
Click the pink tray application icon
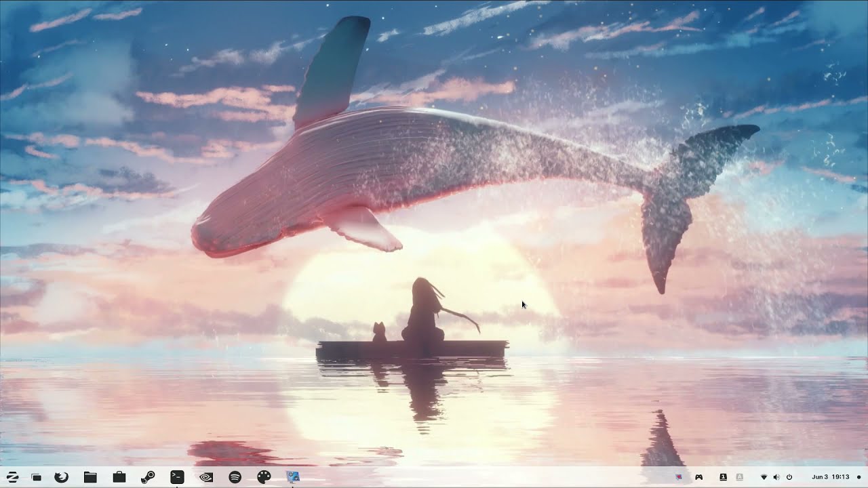tap(679, 477)
